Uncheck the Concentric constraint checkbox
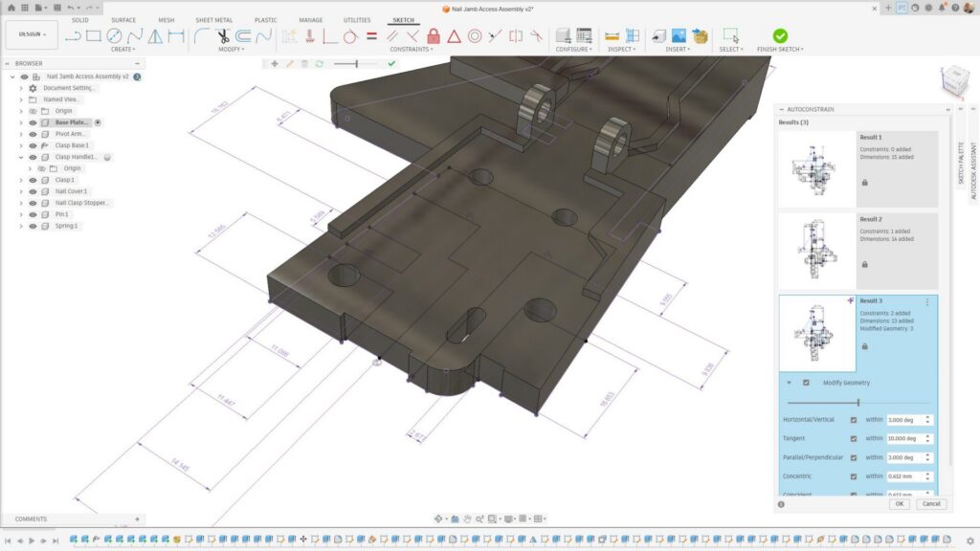980x551 pixels. 853,476
